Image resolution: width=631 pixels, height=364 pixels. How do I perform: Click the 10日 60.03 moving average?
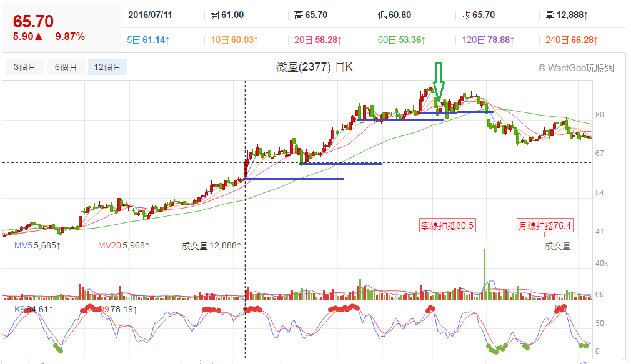point(234,40)
